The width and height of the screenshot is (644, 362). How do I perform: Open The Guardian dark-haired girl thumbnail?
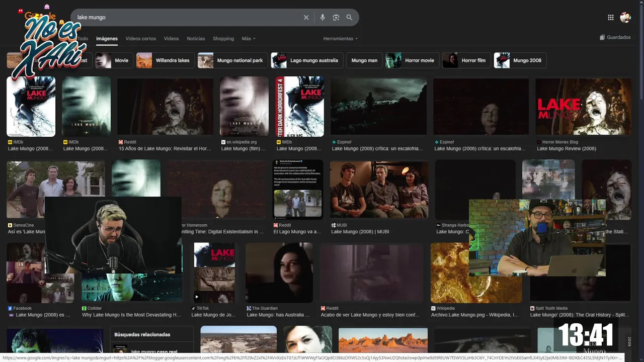[279, 273]
